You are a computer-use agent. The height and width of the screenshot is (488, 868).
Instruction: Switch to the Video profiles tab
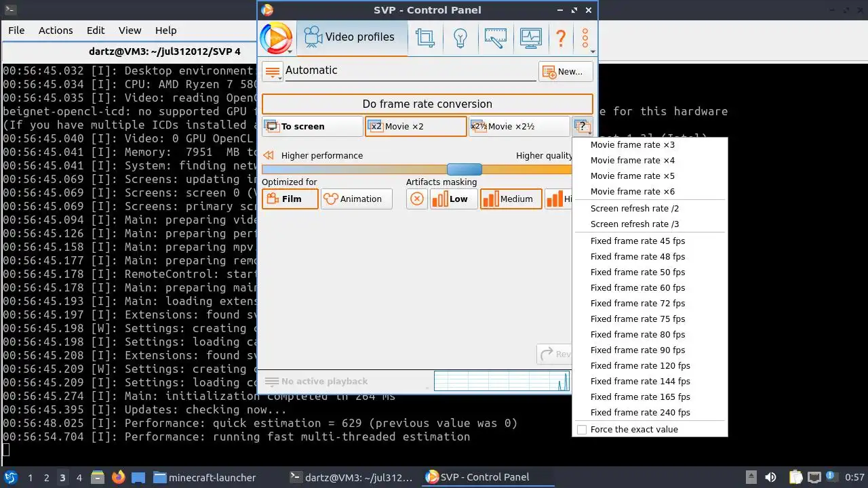[351, 37]
